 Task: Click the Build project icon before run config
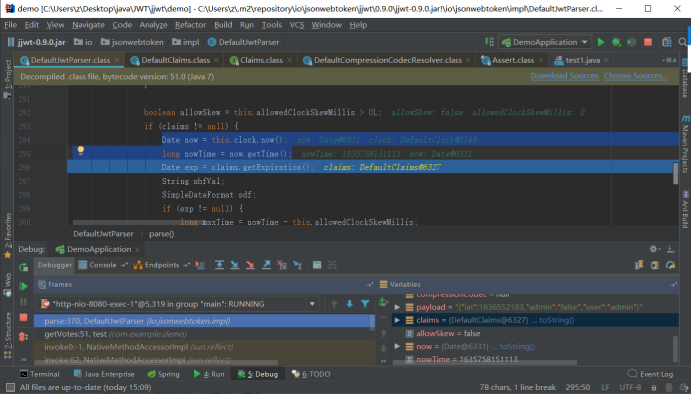coord(489,41)
